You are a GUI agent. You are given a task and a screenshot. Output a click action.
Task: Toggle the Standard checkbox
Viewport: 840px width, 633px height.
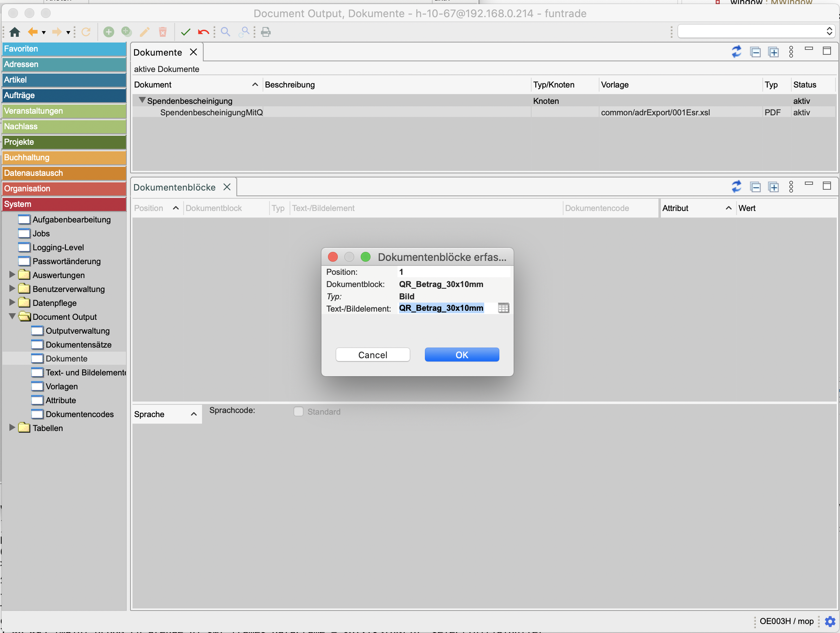(x=299, y=412)
